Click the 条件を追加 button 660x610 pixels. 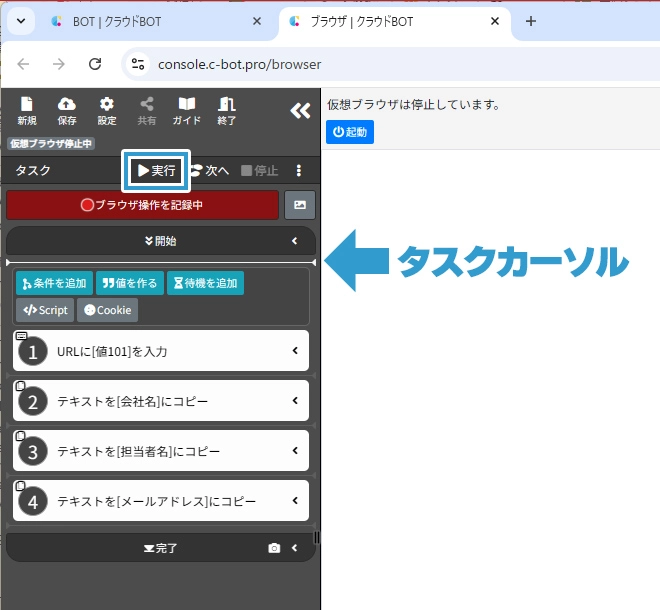pyautogui.click(x=54, y=283)
